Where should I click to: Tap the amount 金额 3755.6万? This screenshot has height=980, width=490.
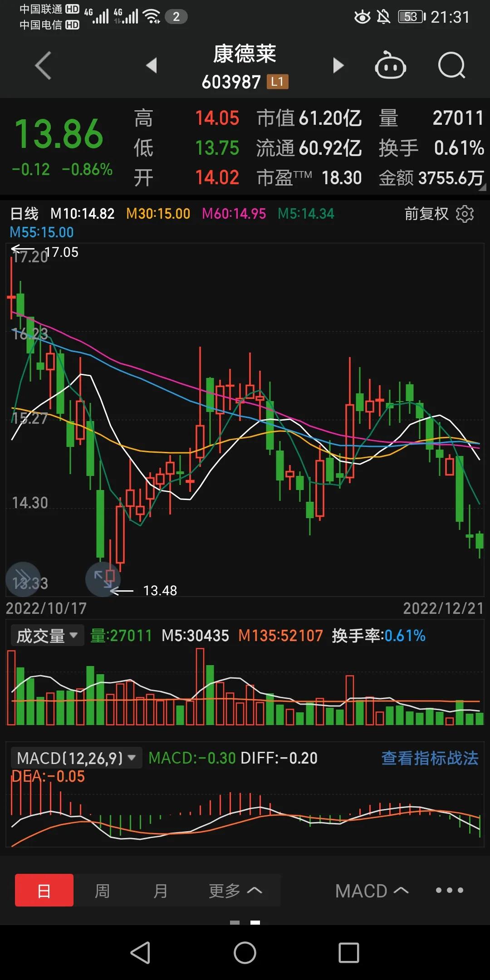click(431, 178)
